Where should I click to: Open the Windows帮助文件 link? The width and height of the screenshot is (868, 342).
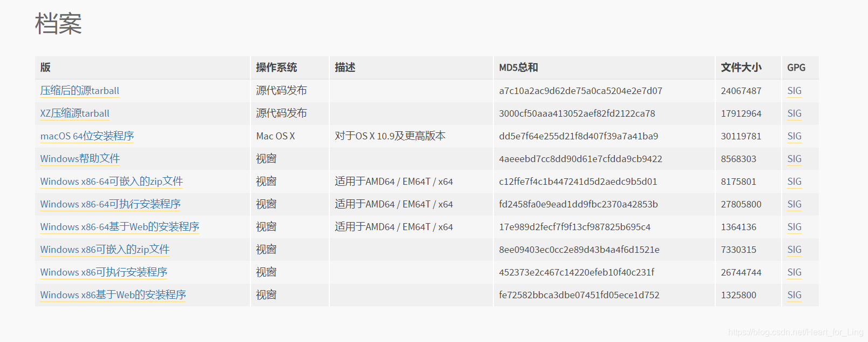(x=80, y=159)
